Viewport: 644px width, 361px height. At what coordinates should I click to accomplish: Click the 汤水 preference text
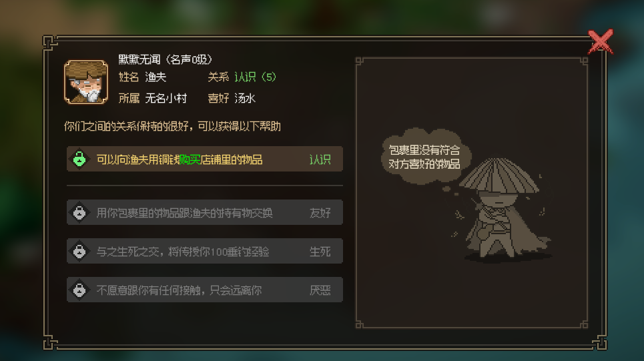click(x=245, y=98)
